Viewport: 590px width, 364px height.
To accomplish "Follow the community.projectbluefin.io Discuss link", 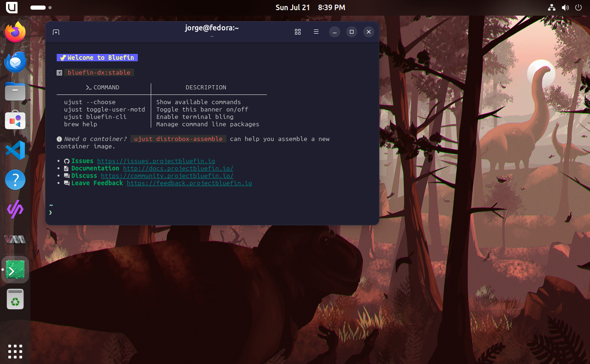I will pos(167,176).
